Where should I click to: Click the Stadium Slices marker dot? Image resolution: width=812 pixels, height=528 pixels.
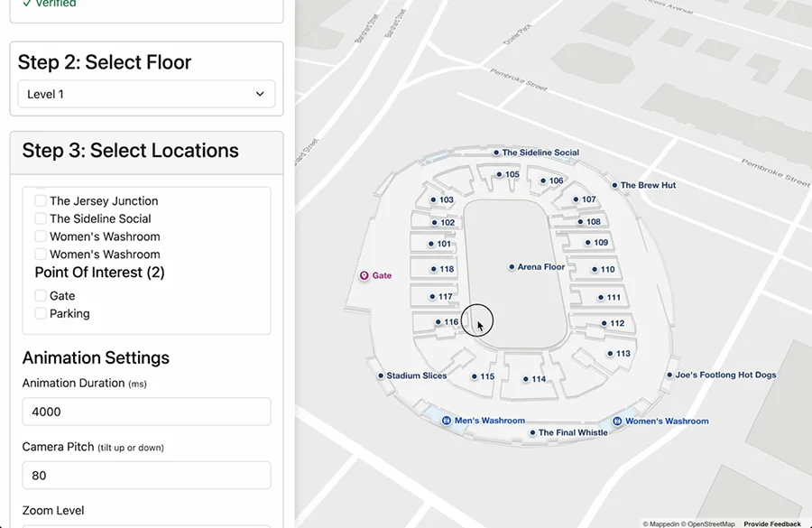[x=381, y=375]
